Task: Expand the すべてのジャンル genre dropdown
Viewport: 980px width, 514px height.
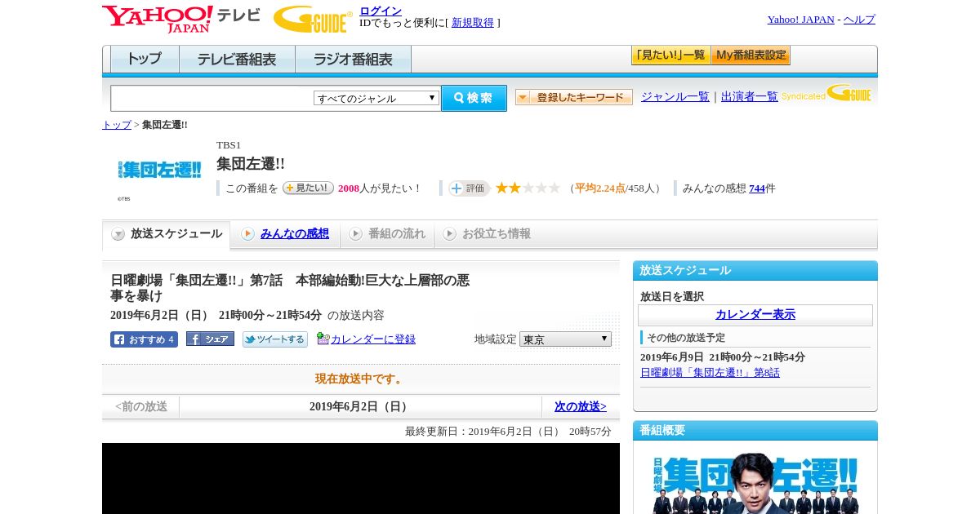Action: [376, 98]
